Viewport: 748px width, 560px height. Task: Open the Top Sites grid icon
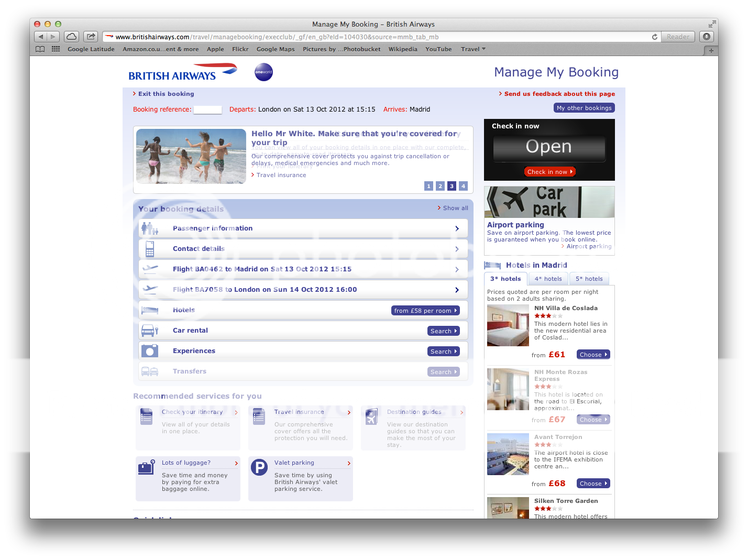[56, 49]
